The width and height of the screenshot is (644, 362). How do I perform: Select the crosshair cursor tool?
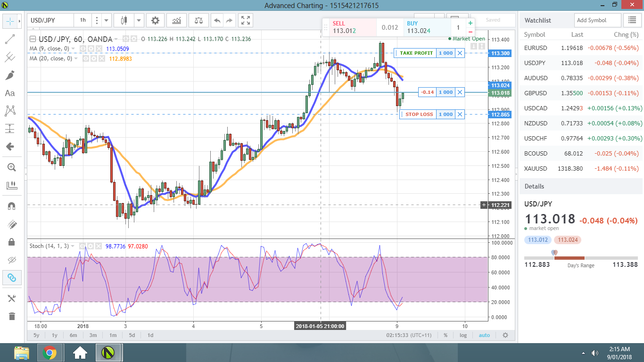click(x=10, y=21)
